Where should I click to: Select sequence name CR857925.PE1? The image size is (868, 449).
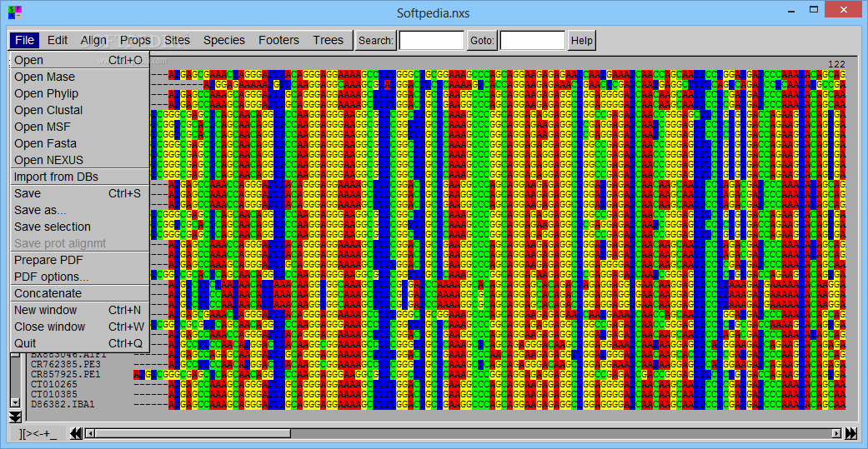tap(65, 374)
